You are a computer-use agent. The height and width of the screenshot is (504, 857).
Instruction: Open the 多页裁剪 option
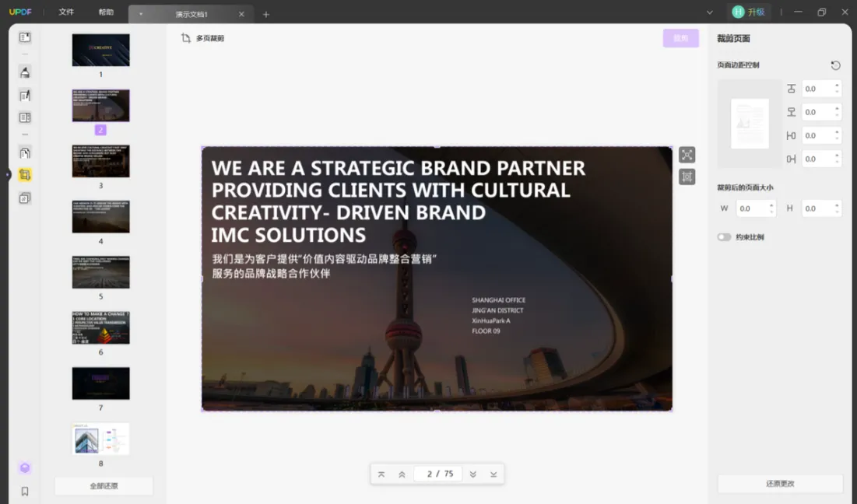[x=203, y=38]
